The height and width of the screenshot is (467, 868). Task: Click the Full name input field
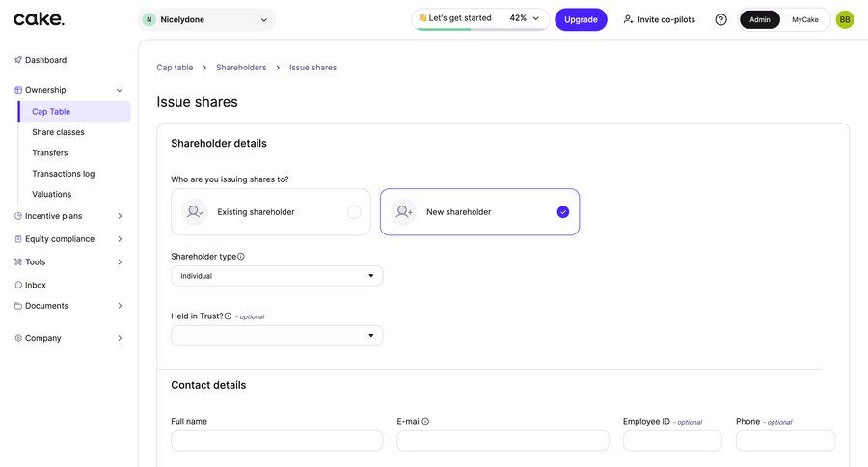(277, 441)
